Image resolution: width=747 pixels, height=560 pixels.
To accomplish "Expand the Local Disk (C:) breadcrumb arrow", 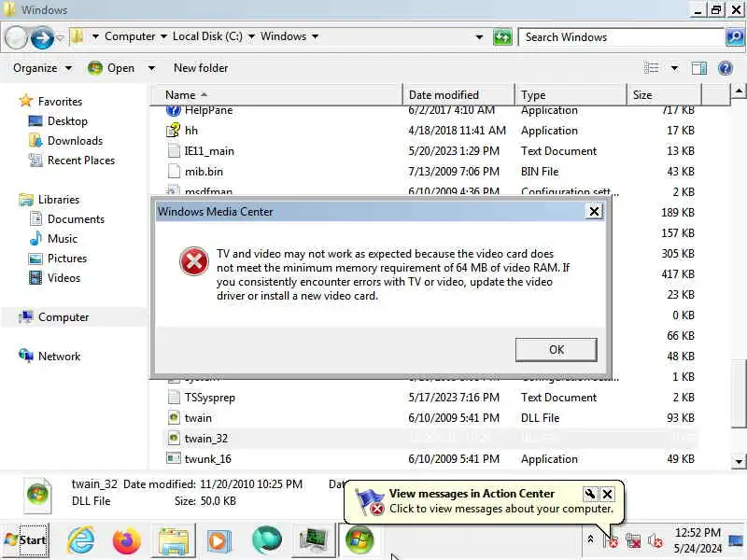I will 251,36.
